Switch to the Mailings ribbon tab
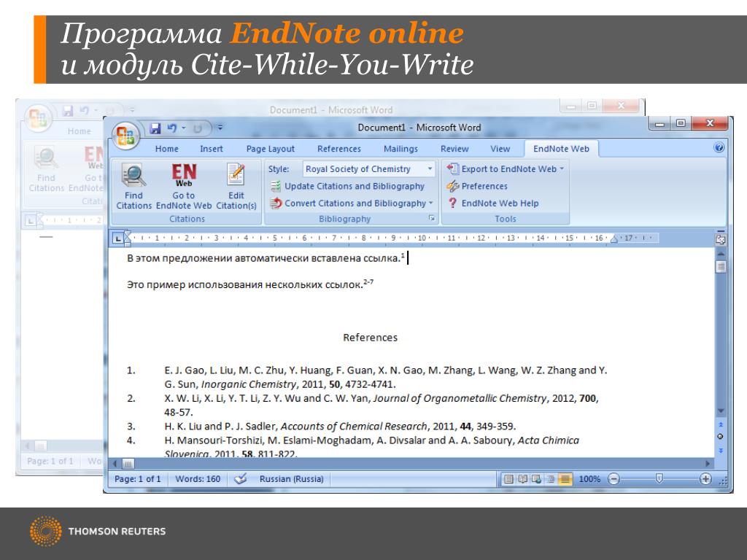The image size is (747, 560). coord(400,149)
